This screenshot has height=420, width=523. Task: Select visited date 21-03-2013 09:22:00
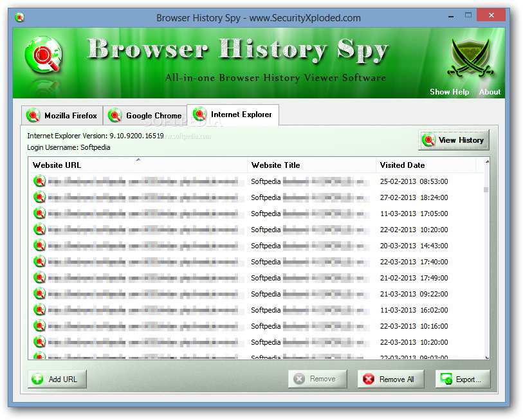[x=414, y=293]
